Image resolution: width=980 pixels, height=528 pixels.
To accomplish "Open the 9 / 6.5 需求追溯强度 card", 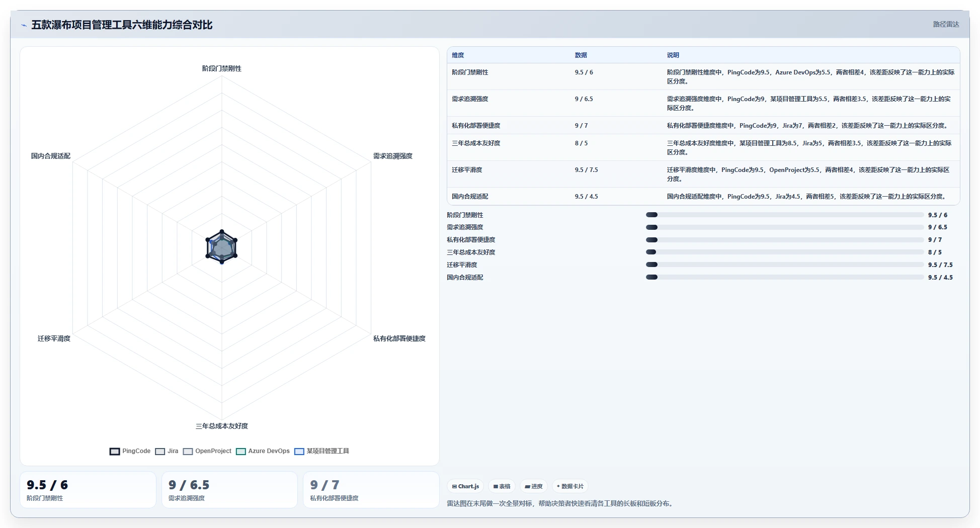I will click(229, 490).
